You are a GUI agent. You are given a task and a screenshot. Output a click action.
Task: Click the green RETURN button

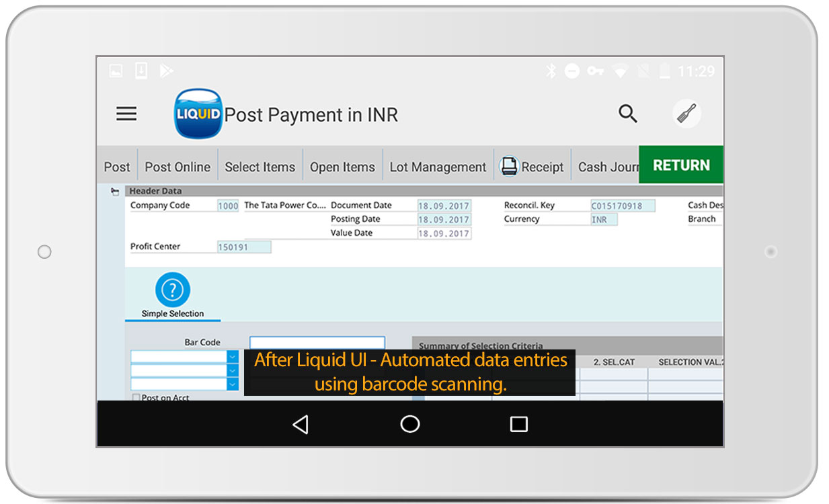click(680, 165)
